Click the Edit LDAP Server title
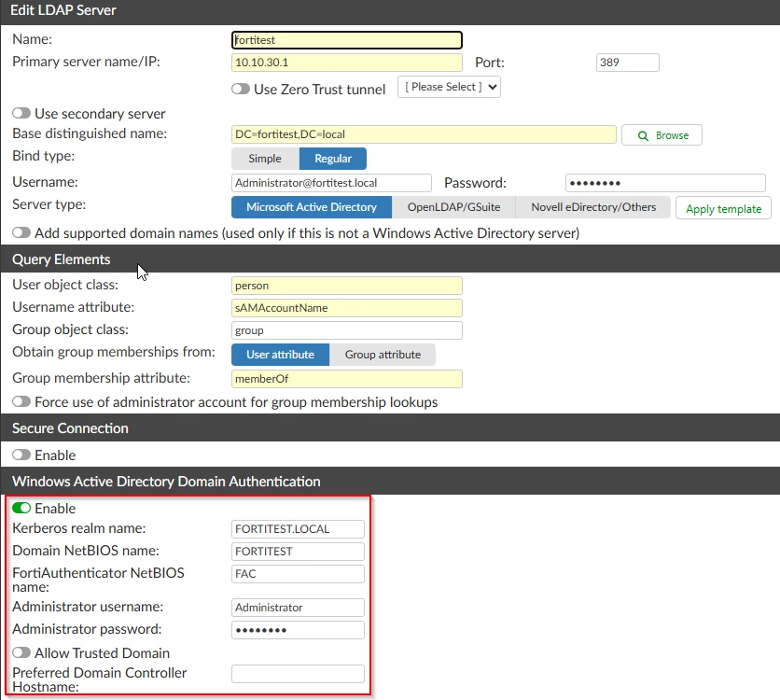Screen dimensions: 780x700 tap(63, 10)
